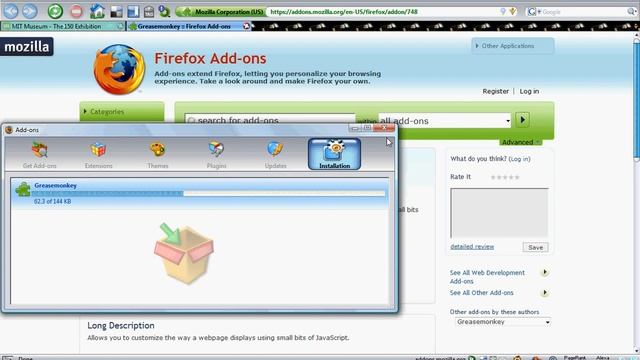
Task: Click the Save review button
Action: point(536,247)
